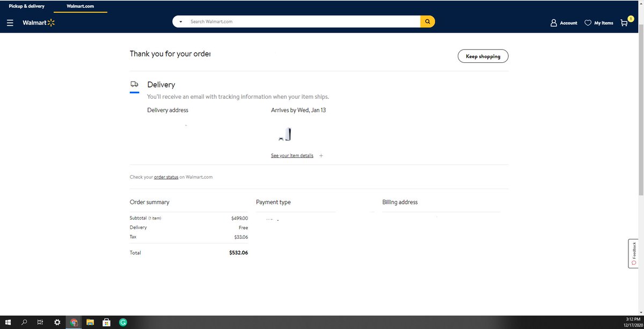Open Task View in the taskbar
Viewport: 644px width, 329px height.
(x=40, y=323)
